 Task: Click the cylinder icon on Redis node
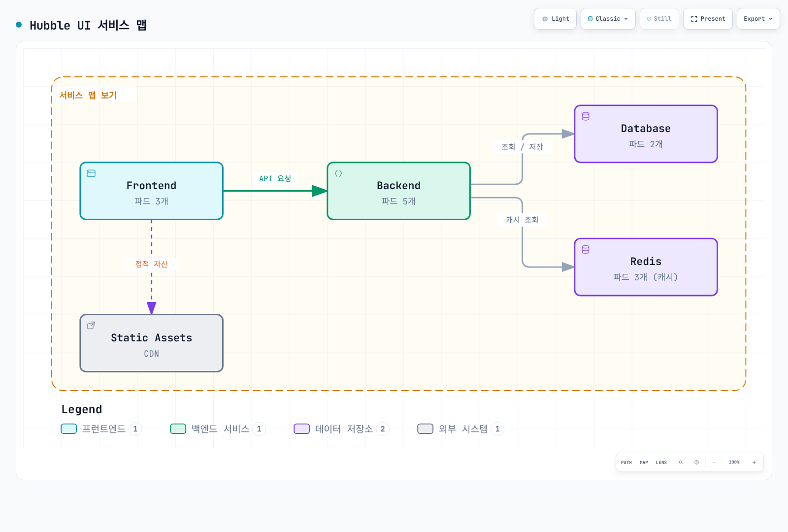tap(586, 249)
